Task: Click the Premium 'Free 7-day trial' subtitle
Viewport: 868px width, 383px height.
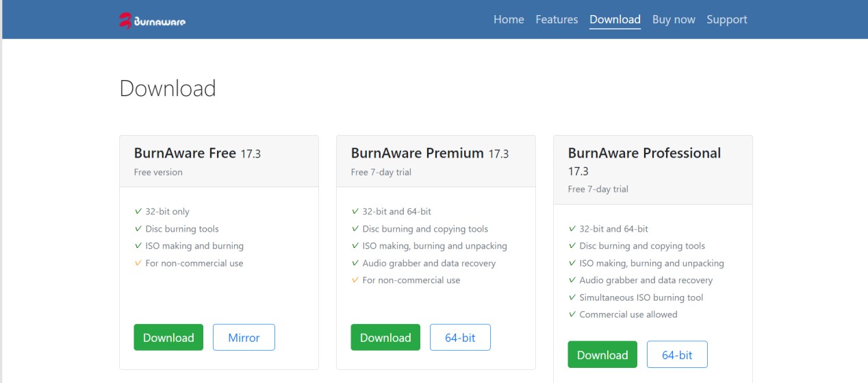Action: click(x=381, y=172)
